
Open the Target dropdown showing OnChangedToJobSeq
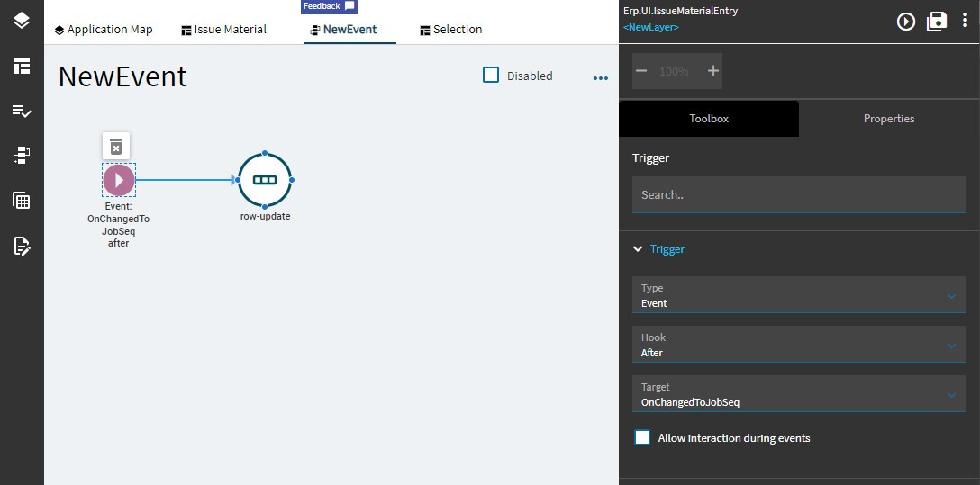(x=799, y=393)
